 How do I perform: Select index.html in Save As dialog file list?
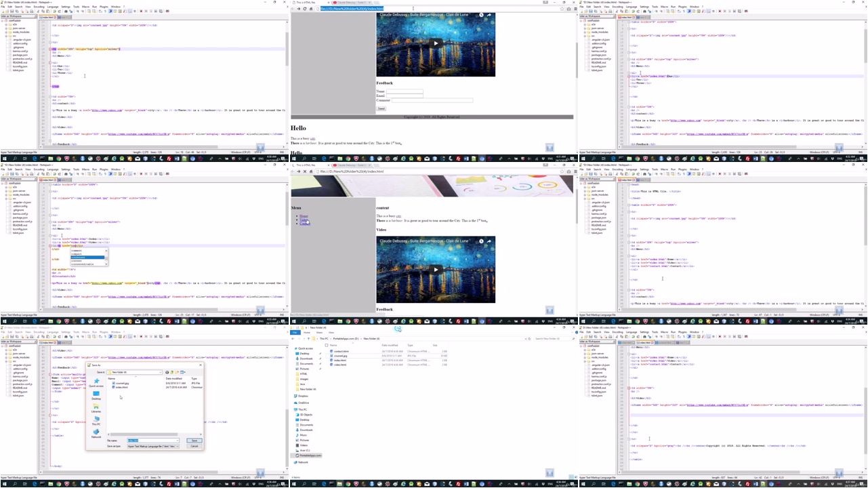121,387
